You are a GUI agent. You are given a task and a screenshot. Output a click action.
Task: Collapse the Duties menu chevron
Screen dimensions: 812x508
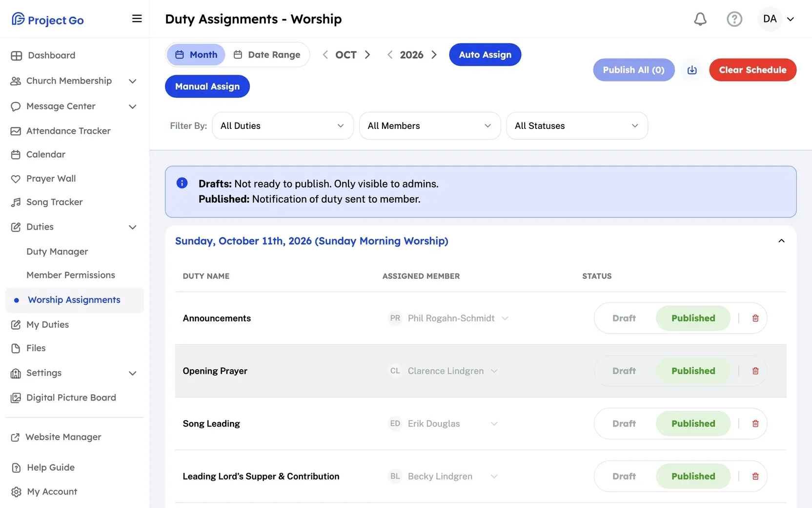click(132, 227)
